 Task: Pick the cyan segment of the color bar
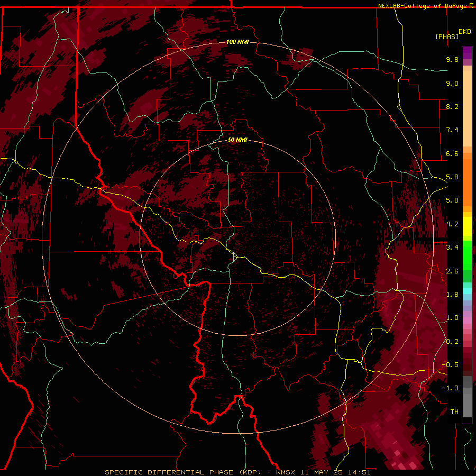pyautogui.click(x=467, y=291)
